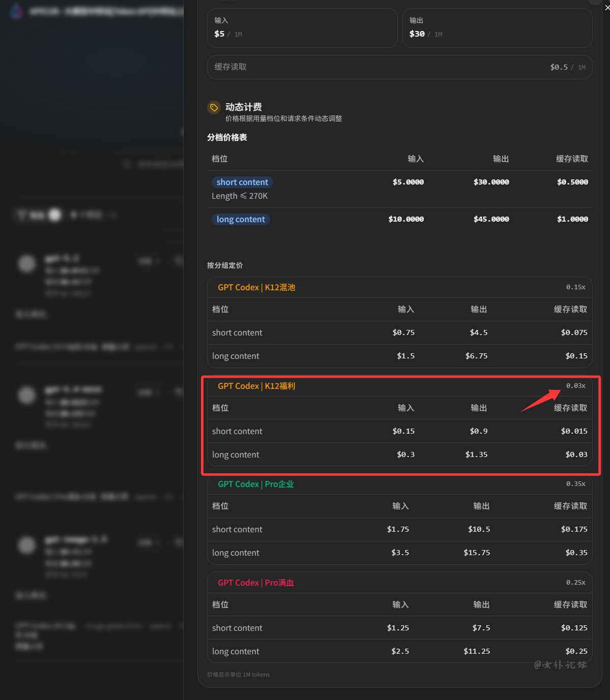Click the dynamic billing tag icon
Viewport: 610px width, 700px height.
tap(214, 107)
